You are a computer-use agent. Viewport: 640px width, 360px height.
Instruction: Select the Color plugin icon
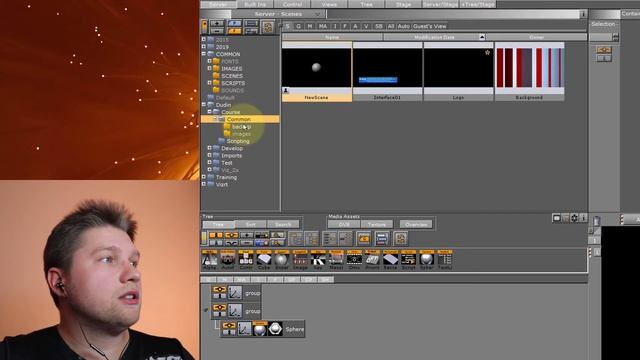[246, 260]
